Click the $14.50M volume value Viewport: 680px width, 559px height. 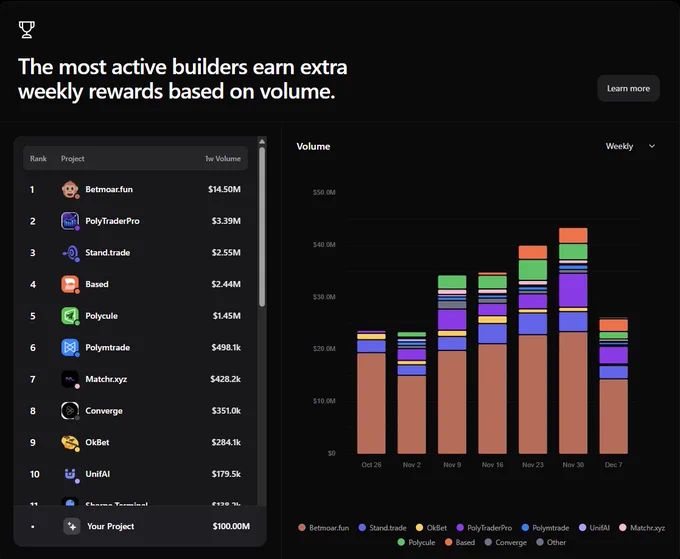(x=224, y=190)
